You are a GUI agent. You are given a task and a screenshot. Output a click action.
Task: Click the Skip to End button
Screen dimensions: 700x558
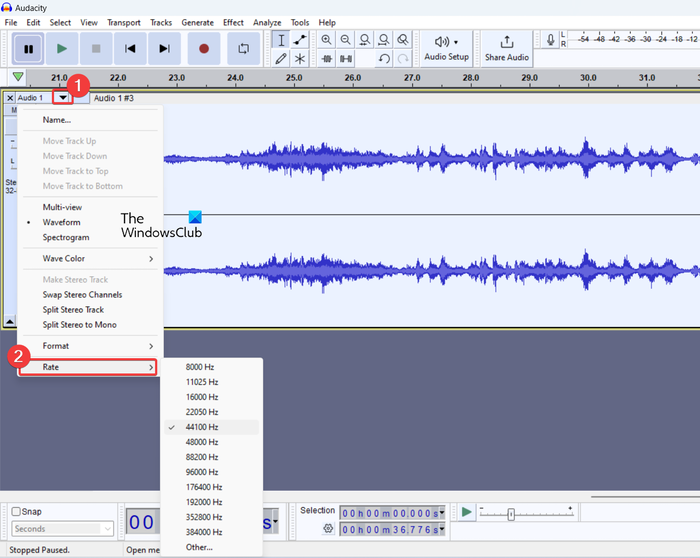pos(164,48)
